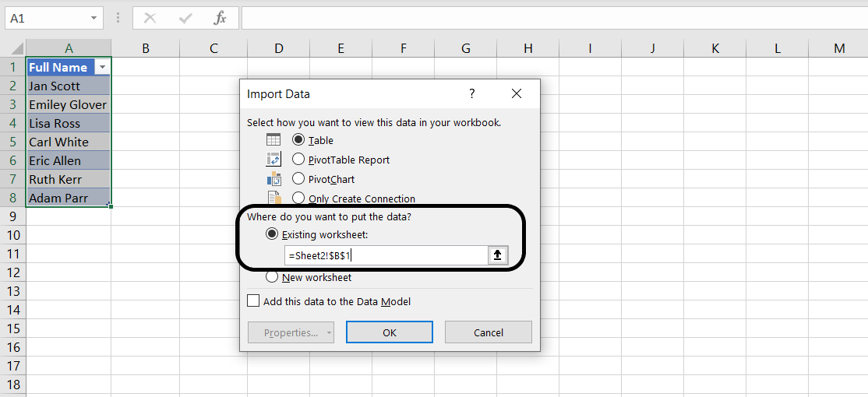
Task: Click the Insert Function fx icon
Action: (x=221, y=18)
